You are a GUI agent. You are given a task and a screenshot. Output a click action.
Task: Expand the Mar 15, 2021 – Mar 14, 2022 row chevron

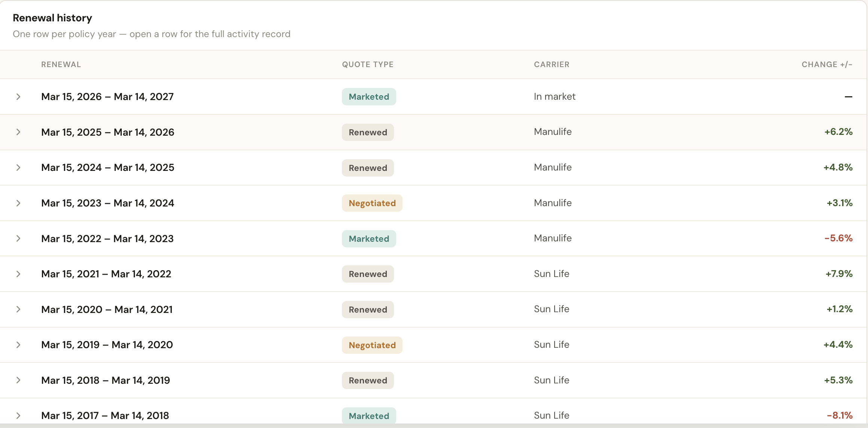18,274
